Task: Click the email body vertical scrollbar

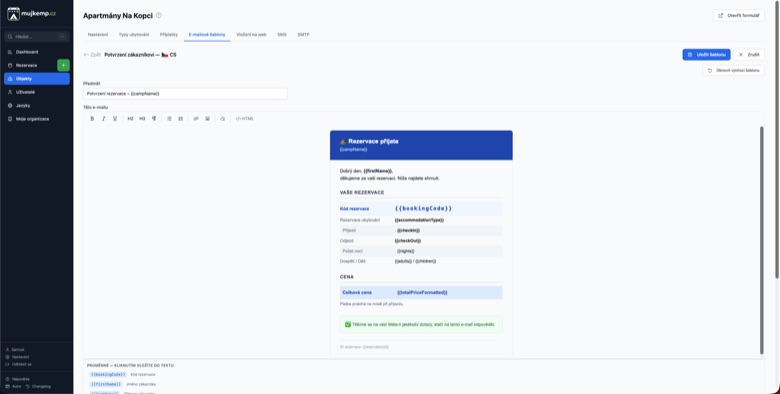Action: tap(762, 240)
